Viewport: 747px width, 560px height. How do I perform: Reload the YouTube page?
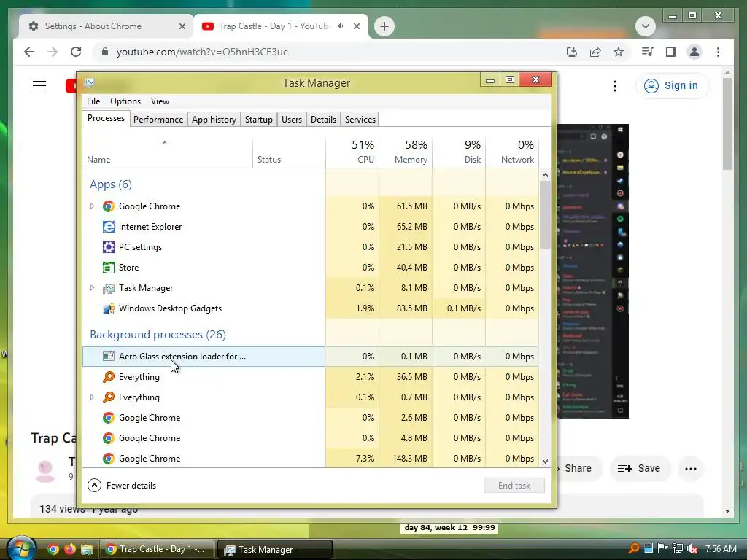click(76, 52)
